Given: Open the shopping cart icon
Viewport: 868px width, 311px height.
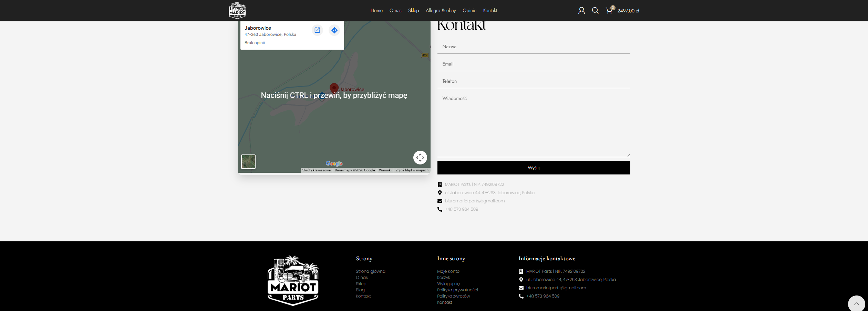Looking at the screenshot, I should [x=609, y=11].
